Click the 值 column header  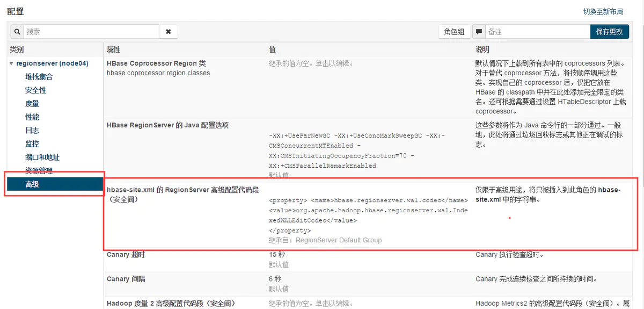272,49
